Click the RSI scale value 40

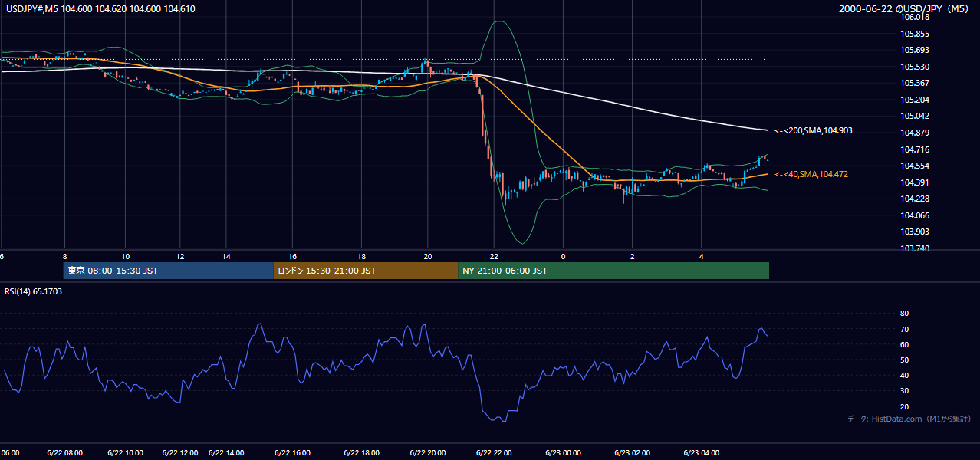[x=904, y=375]
